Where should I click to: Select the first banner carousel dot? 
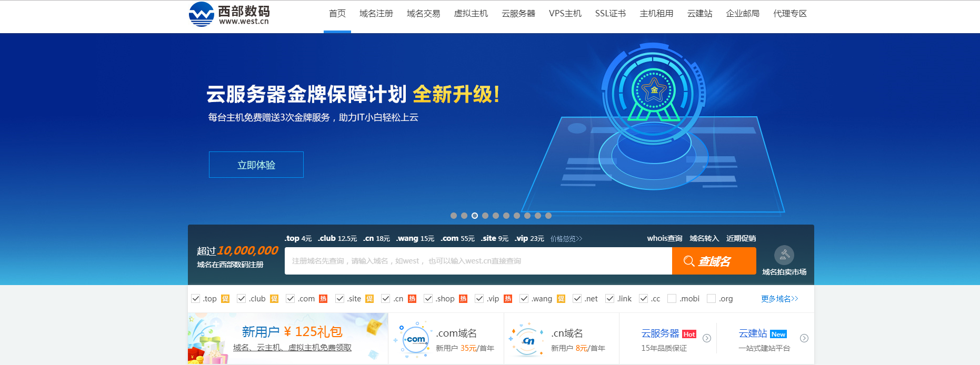coord(454,216)
